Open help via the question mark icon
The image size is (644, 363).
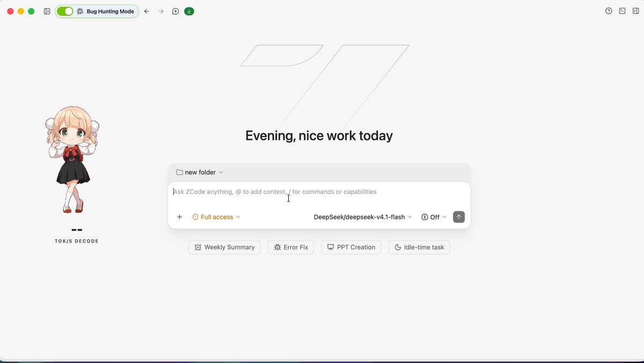pos(609,11)
